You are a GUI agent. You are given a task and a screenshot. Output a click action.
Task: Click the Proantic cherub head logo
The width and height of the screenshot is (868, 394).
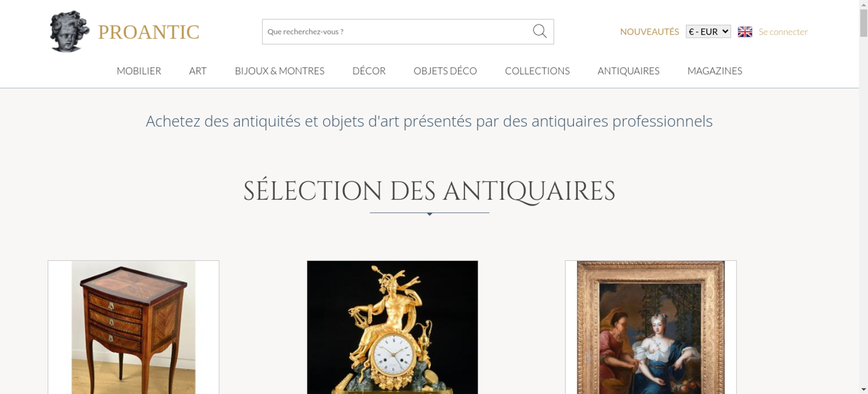tap(69, 31)
